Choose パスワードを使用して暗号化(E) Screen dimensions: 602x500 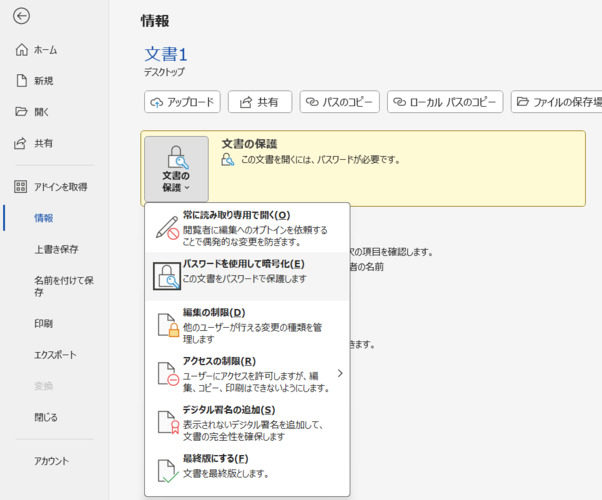[x=247, y=276]
